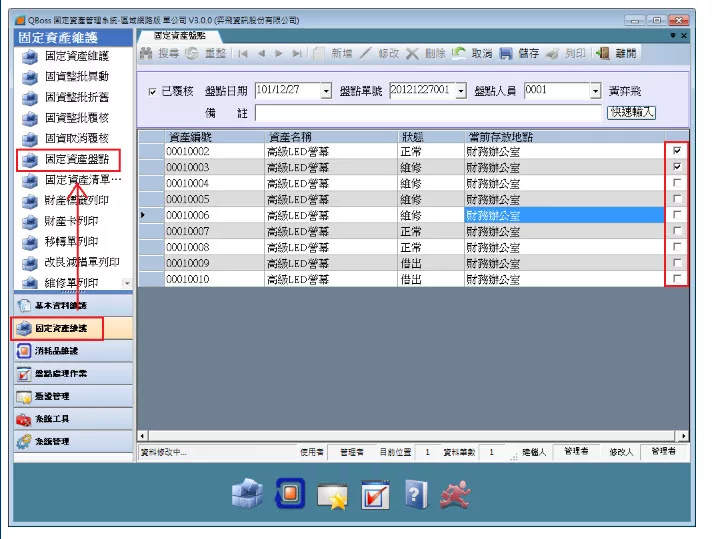
Task: Expand the 盤點單號 dropdown list
Action: [x=461, y=92]
